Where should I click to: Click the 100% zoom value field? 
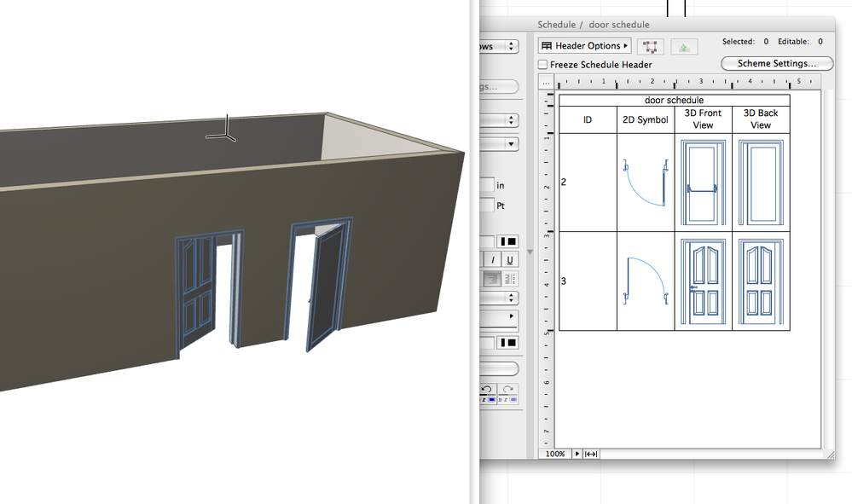(555, 454)
